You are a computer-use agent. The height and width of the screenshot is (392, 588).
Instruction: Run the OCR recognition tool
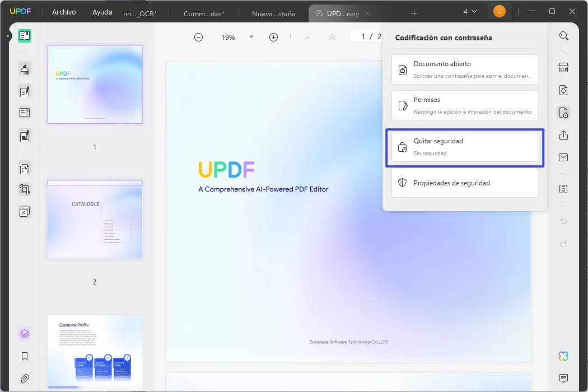[563, 68]
